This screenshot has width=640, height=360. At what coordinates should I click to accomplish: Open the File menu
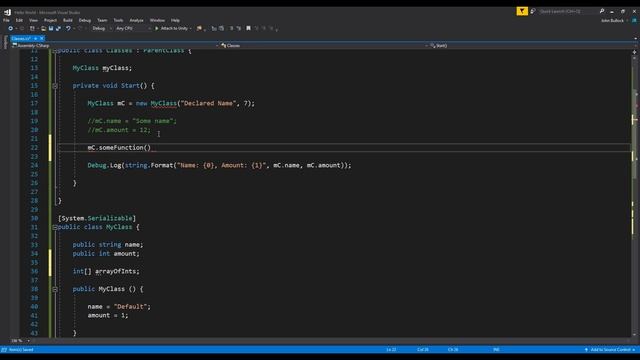pyautogui.click(x=6, y=20)
